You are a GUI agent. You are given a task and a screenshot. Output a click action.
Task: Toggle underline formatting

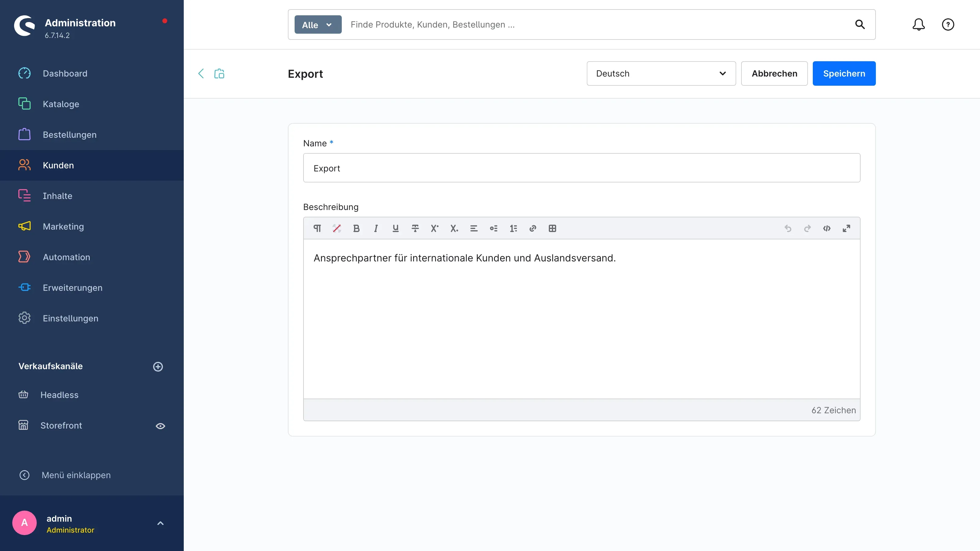point(396,228)
